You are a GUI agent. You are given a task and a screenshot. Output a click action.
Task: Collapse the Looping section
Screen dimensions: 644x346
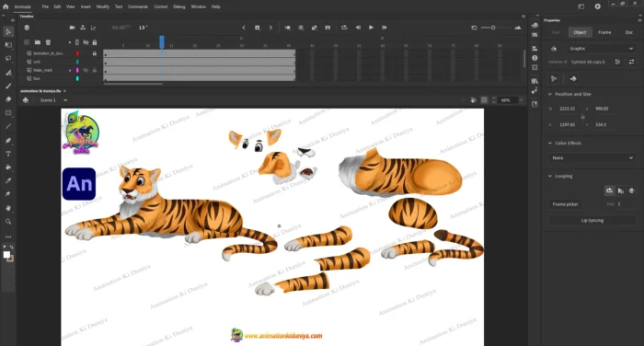(x=550, y=176)
